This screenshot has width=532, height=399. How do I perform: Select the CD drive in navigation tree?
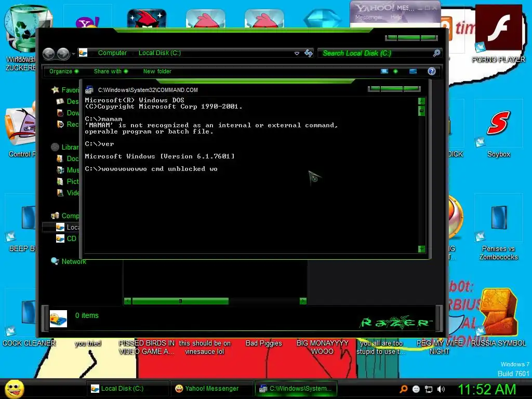click(x=66, y=239)
